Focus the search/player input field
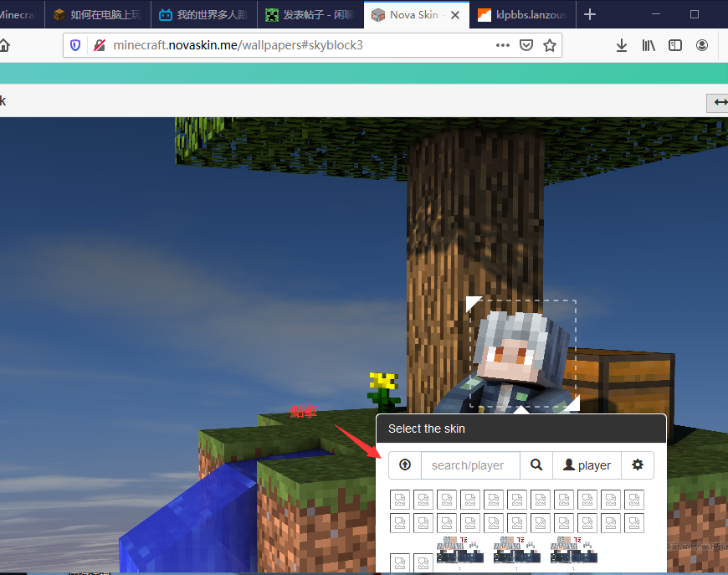This screenshot has height=575, width=728. click(x=470, y=465)
